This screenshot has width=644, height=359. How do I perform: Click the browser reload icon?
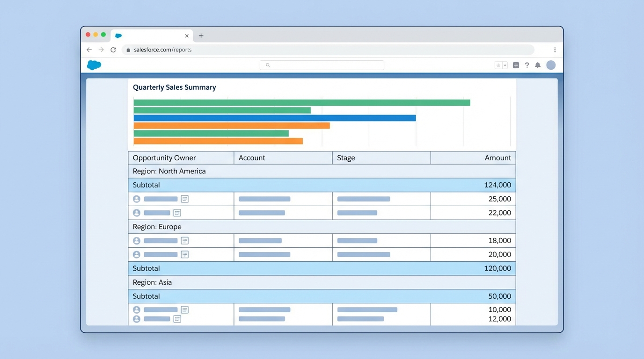point(113,50)
